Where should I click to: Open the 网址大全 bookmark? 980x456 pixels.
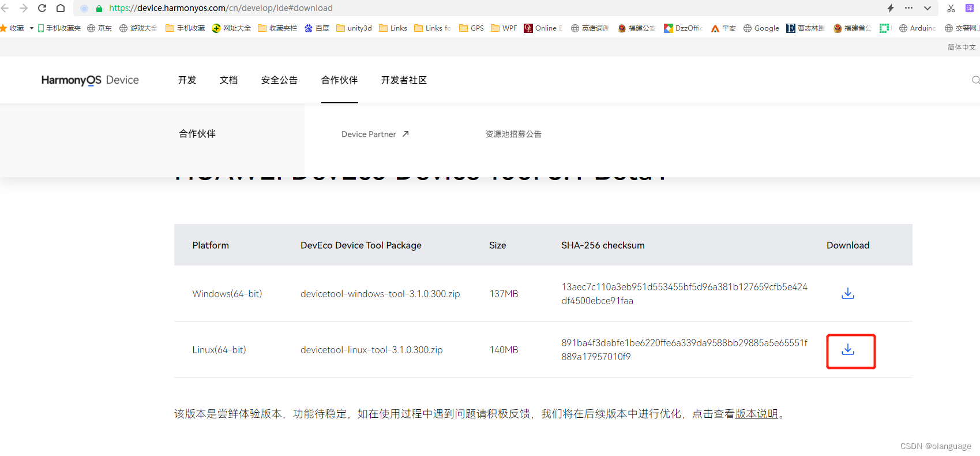(231, 28)
